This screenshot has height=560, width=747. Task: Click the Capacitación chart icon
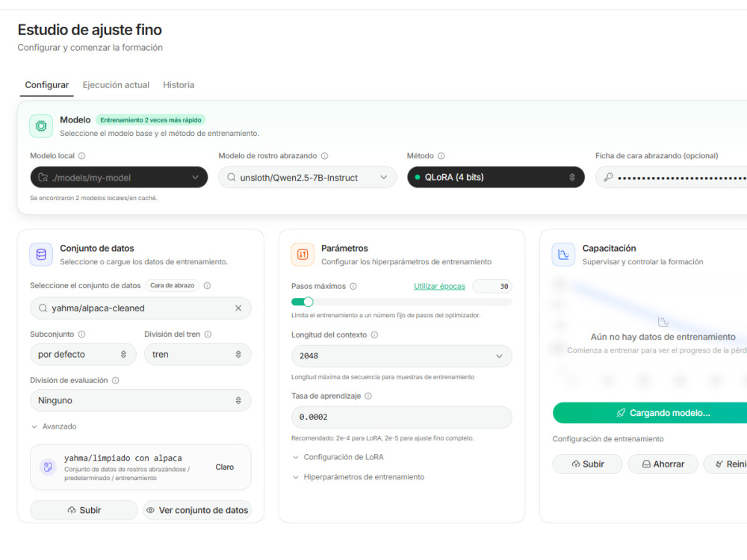(x=563, y=255)
